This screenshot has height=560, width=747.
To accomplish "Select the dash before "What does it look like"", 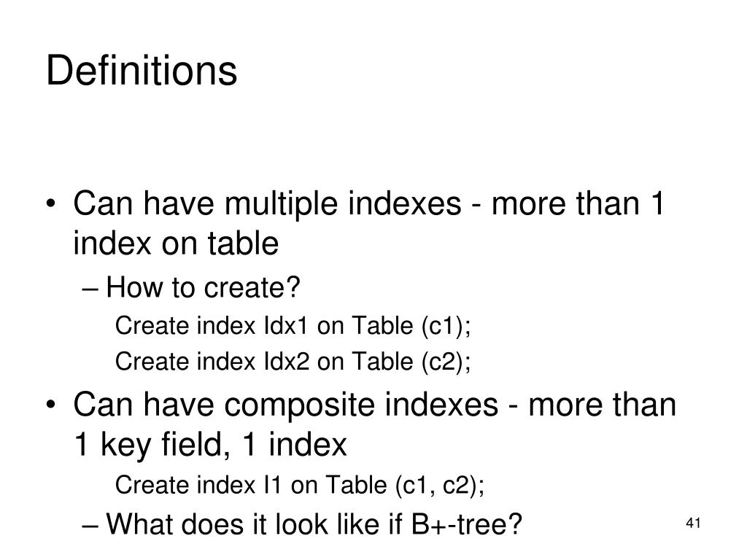I will point(90,526).
